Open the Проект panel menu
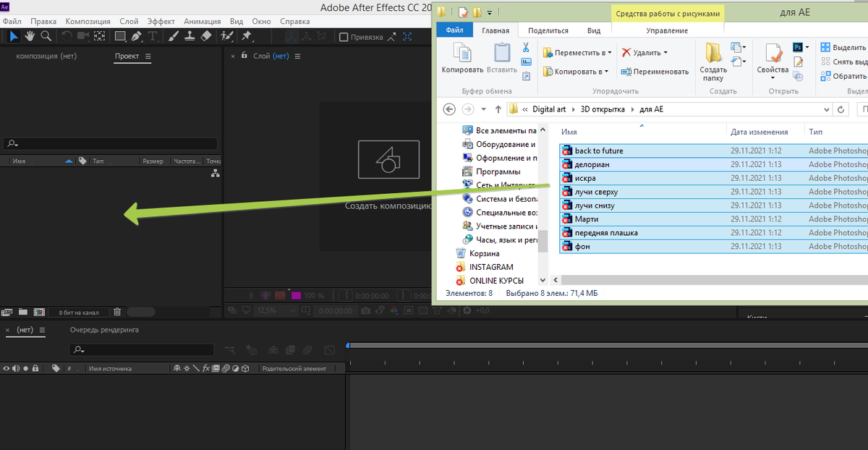 148,56
